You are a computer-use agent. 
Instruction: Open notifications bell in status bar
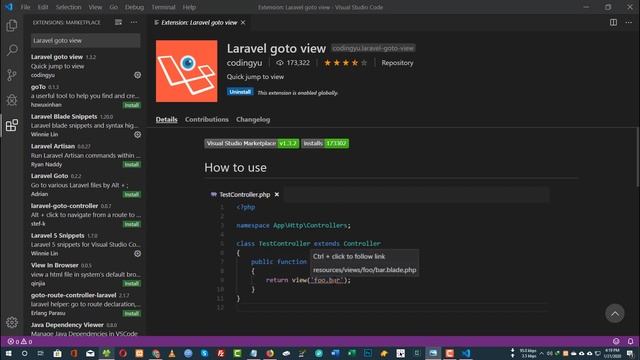(x=630, y=341)
